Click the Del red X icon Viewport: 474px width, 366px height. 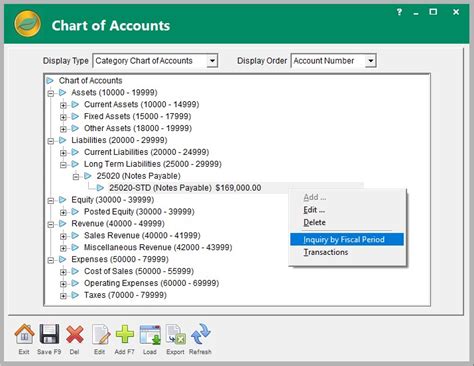(75, 334)
